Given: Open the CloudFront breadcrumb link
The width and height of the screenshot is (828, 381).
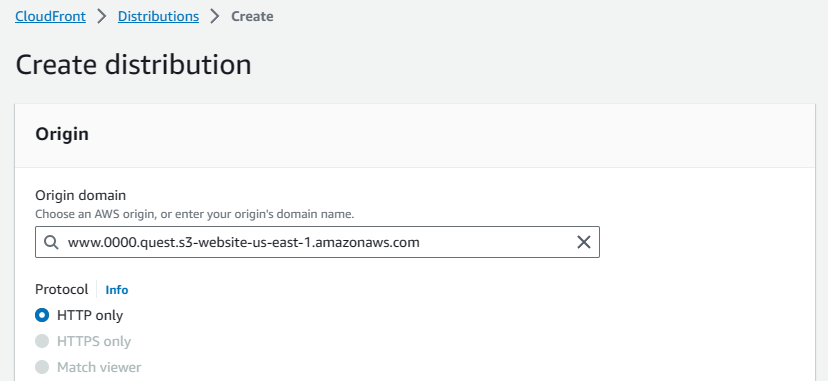Looking at the screenshot, I should tap(50, 16).
